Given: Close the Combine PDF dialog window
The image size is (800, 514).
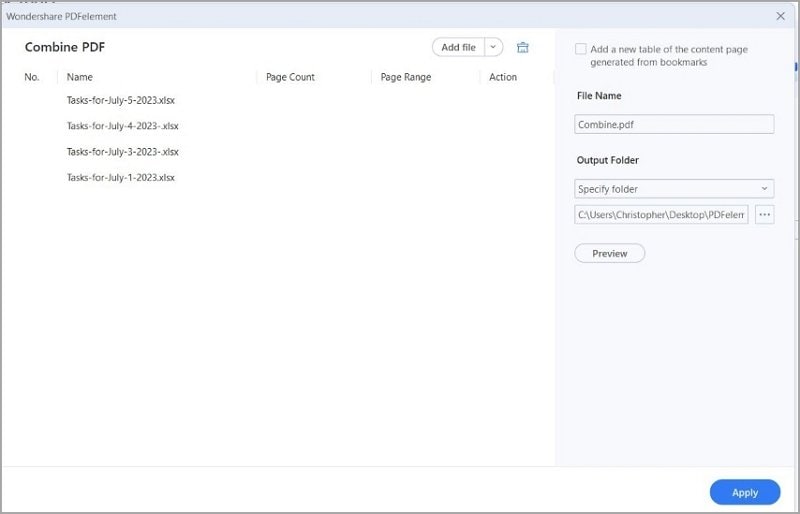Looking at the screenshot, I should (781, 16).
